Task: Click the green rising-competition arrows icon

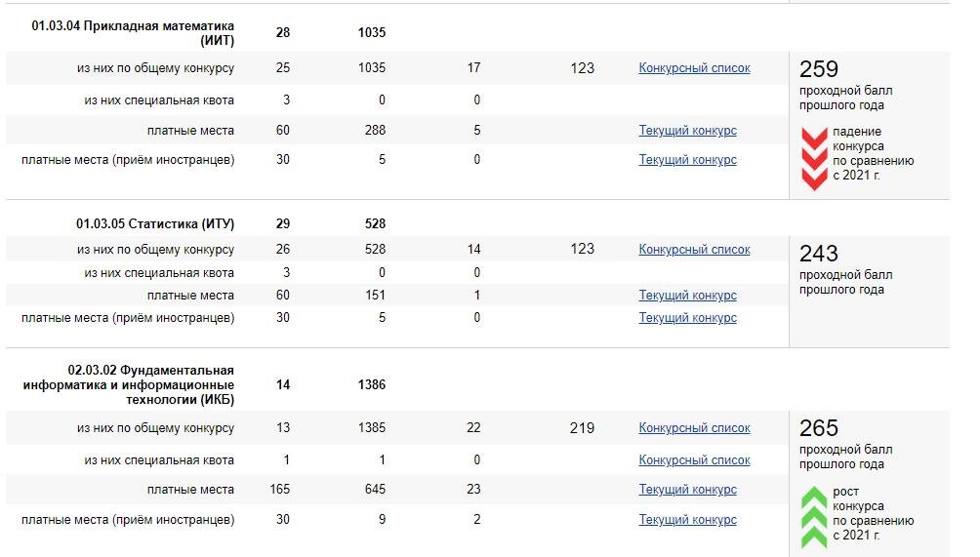Action: click(x=814, y=518)
